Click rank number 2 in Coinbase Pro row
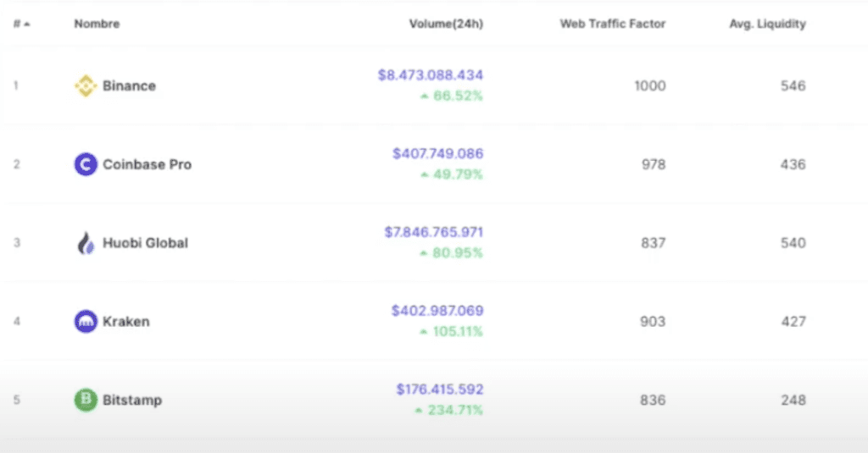 click(17, 164)
